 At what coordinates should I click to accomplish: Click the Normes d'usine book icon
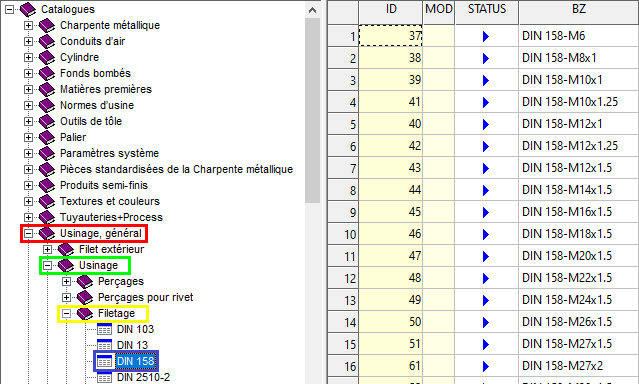pos(47,106)
